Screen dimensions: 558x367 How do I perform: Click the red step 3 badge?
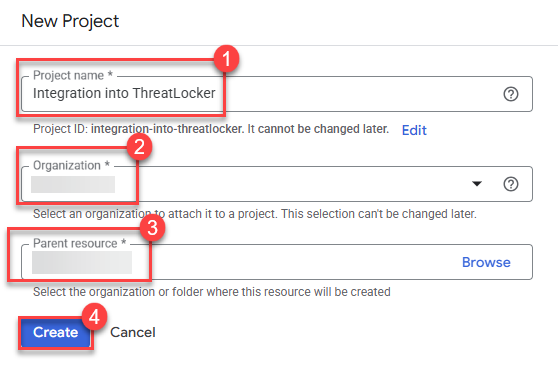(152, 228)
